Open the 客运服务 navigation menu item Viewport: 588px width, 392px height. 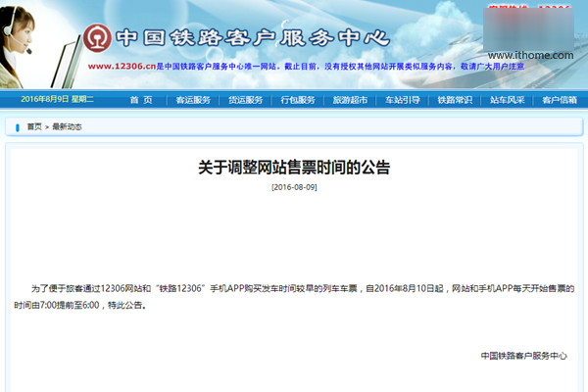[193, 100]
